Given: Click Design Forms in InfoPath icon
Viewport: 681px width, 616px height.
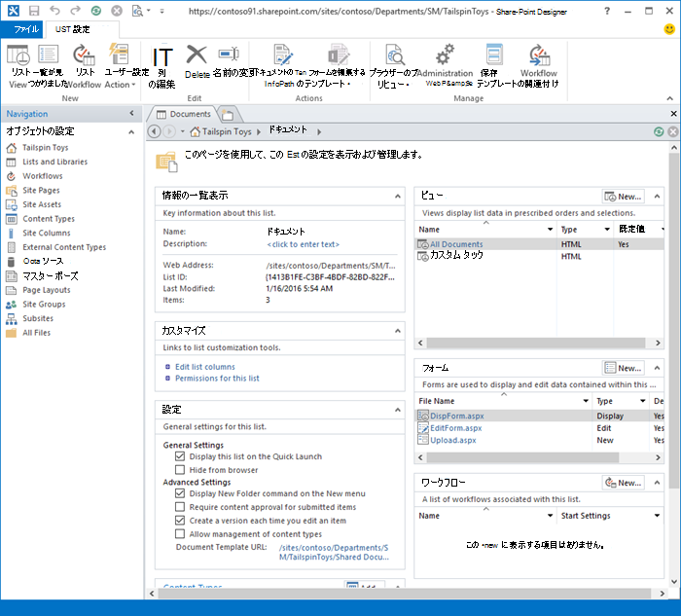Looking at the screenshot, I should [339, 54].
